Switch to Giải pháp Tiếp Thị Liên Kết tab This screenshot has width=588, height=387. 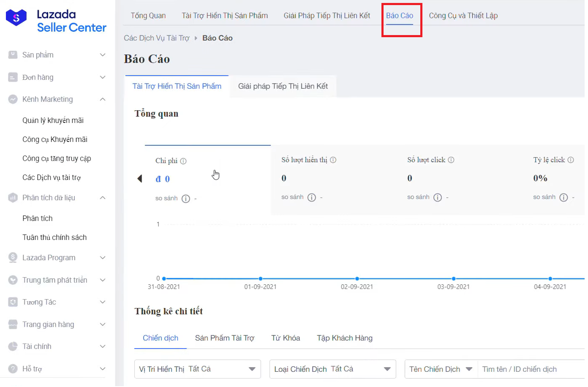tap(283, 86)
